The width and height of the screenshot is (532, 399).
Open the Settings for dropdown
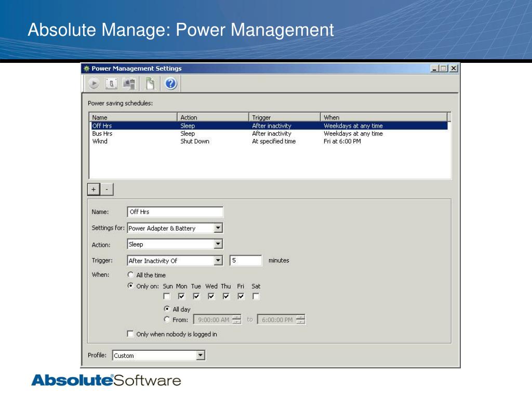175,228
